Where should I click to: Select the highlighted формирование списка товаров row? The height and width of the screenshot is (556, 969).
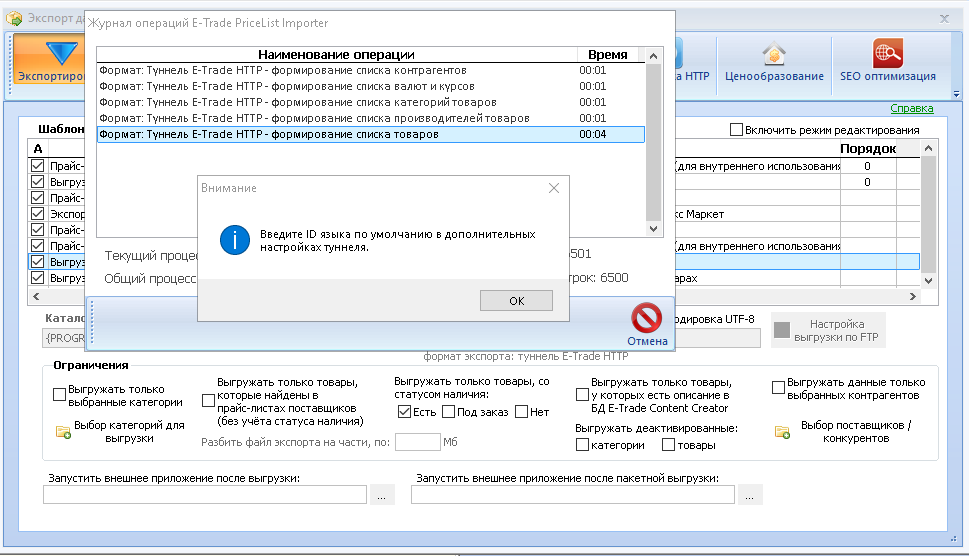[x=371, y=135]
